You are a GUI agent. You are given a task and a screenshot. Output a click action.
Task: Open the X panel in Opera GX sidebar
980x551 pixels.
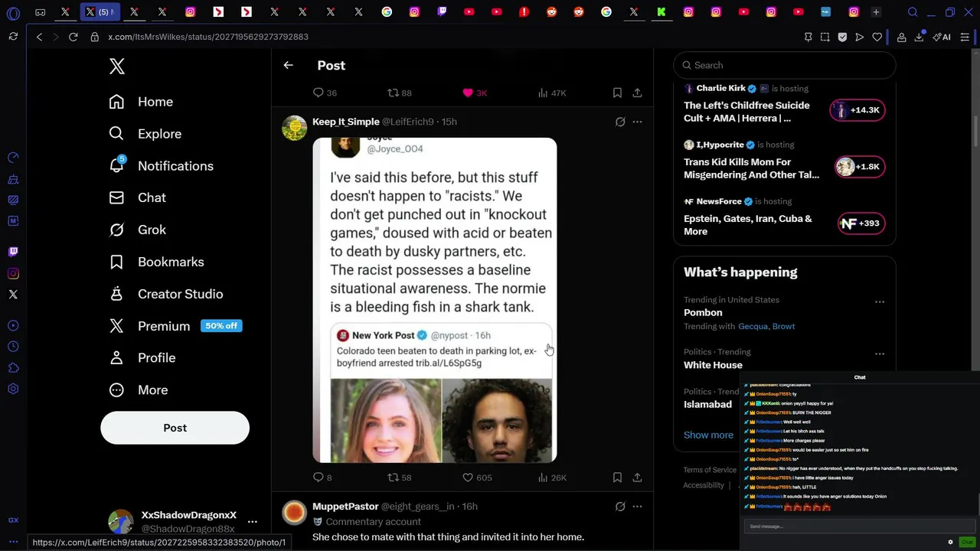[13, 295]
